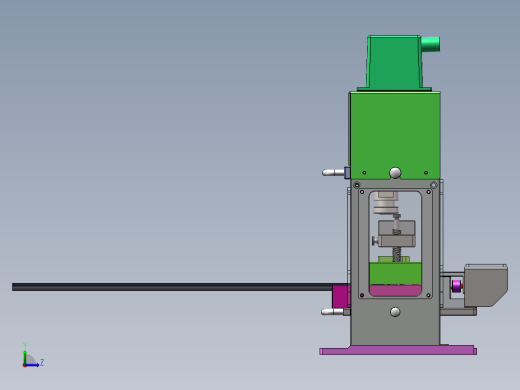Viewport: 520px width, 390px height.
Task: Click round knob on green housing
Action: coord(395,173)
